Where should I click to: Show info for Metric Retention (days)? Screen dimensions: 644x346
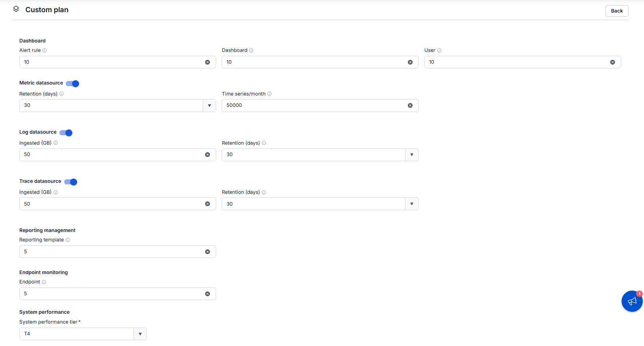coord(61,94)
